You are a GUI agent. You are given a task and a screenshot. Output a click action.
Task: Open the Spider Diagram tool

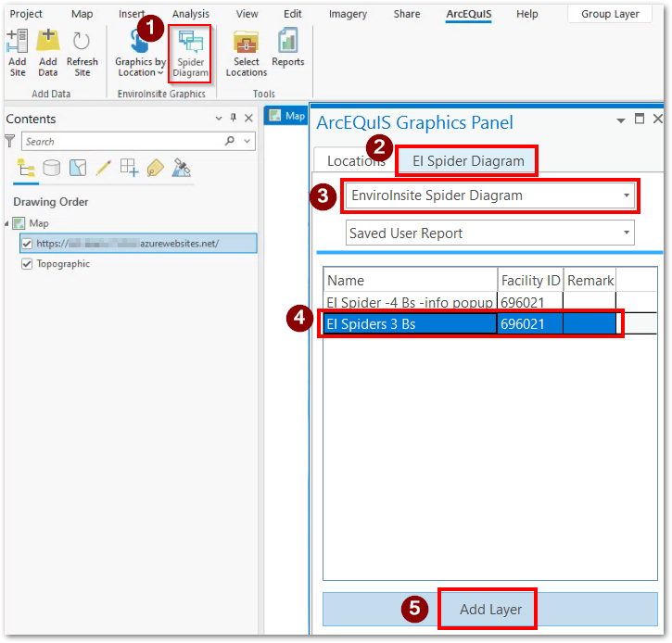pos(190,53)
